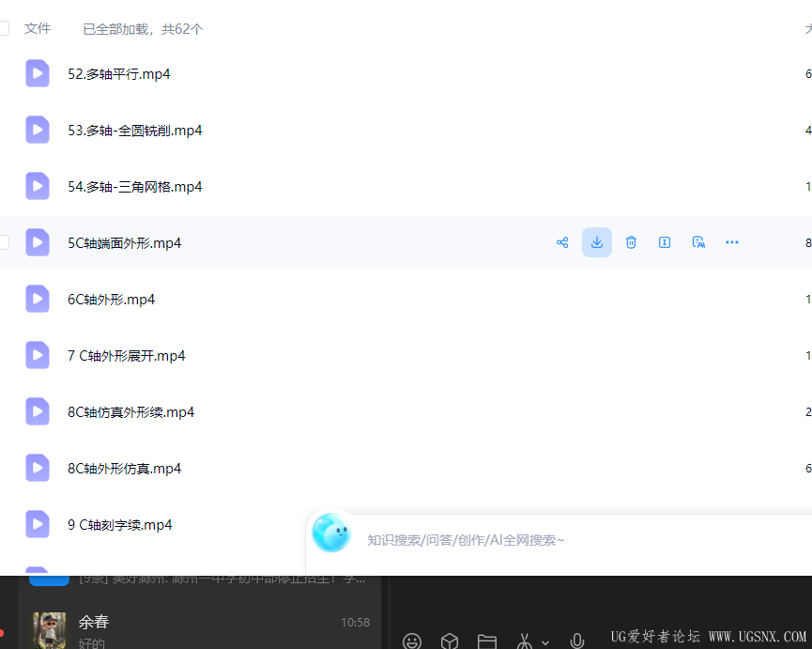Open file 6C轴外形.mp4
The image size is (812, 649).
112,300
